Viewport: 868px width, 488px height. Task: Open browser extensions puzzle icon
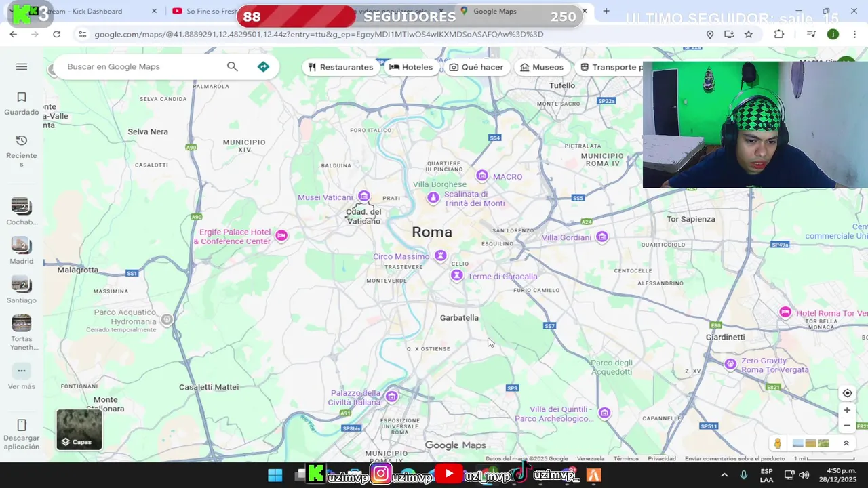(x=779, y=34)
